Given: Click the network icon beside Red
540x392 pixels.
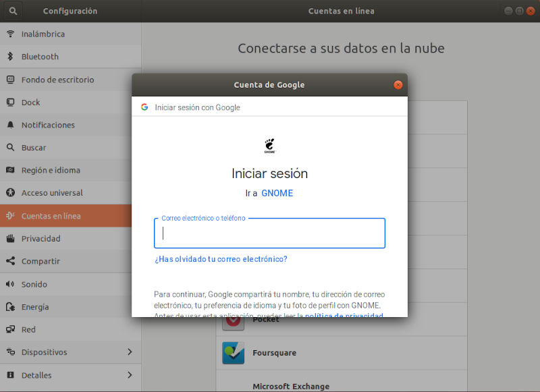Looking at the screenshot, I should coord(10,329).
